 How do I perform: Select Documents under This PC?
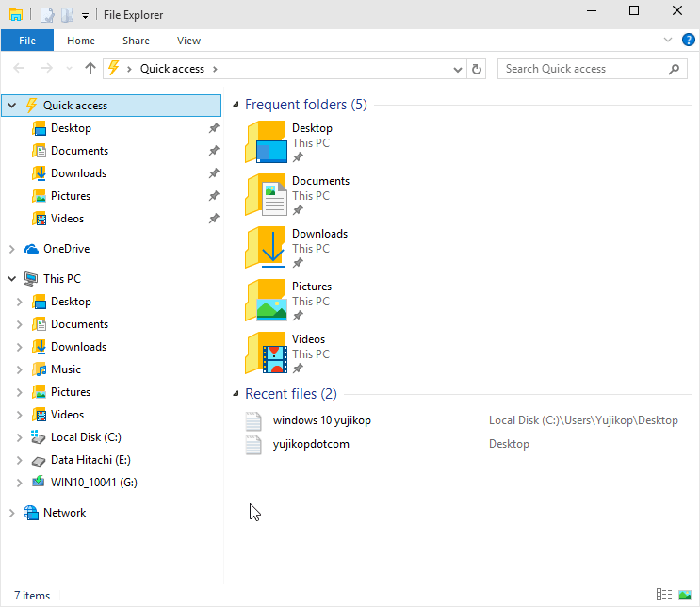click(79, 324)
